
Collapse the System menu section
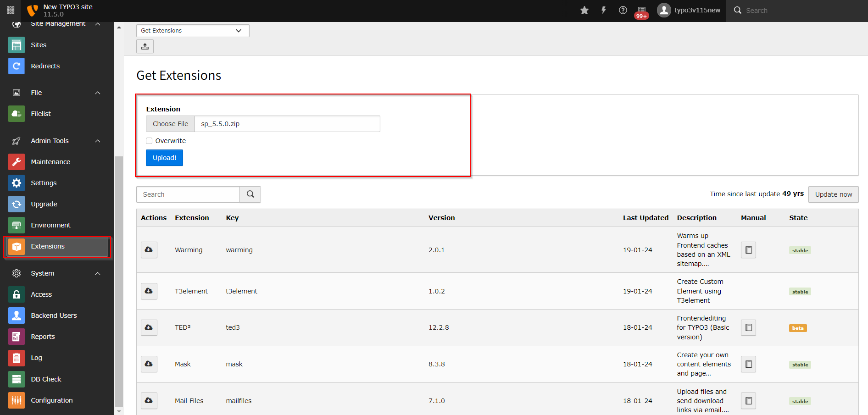coord(98,273)
